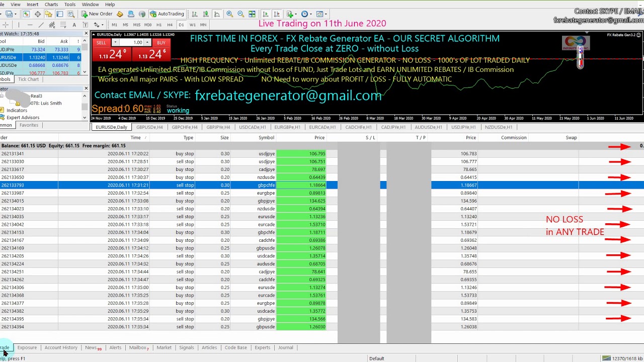This screenshot has width=644, height=362.
Task: Click the Data Window crosshair icon
Action: [38, 14]
